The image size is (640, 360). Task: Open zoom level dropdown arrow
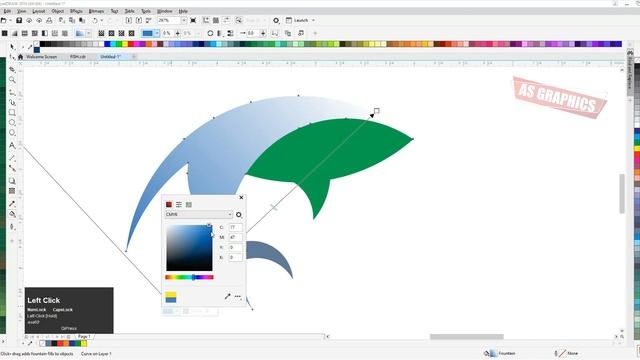coord(184,20)
